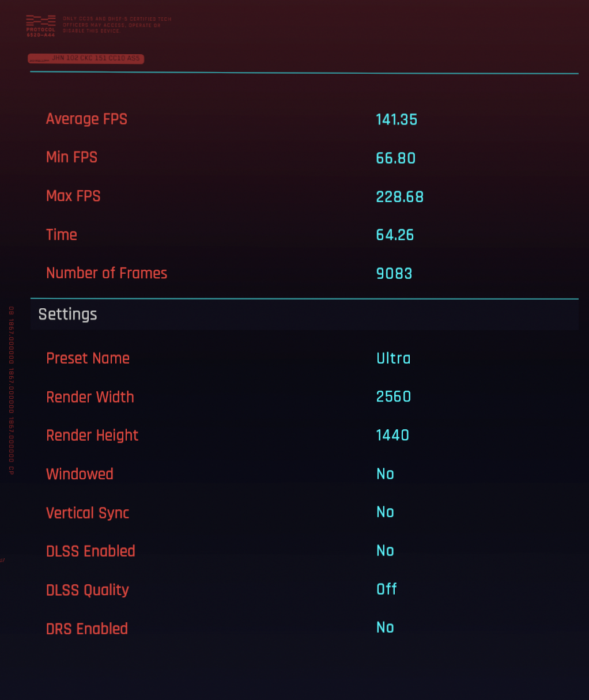Click the Preset Name label
The image size is (589, 700).
(x=88, y=358)
